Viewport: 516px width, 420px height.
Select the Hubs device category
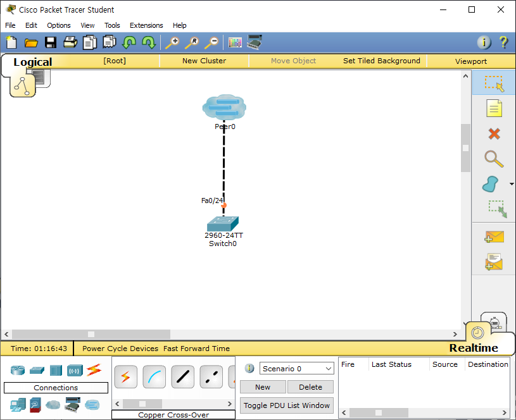pyautogui.click(x=56, y=370)
